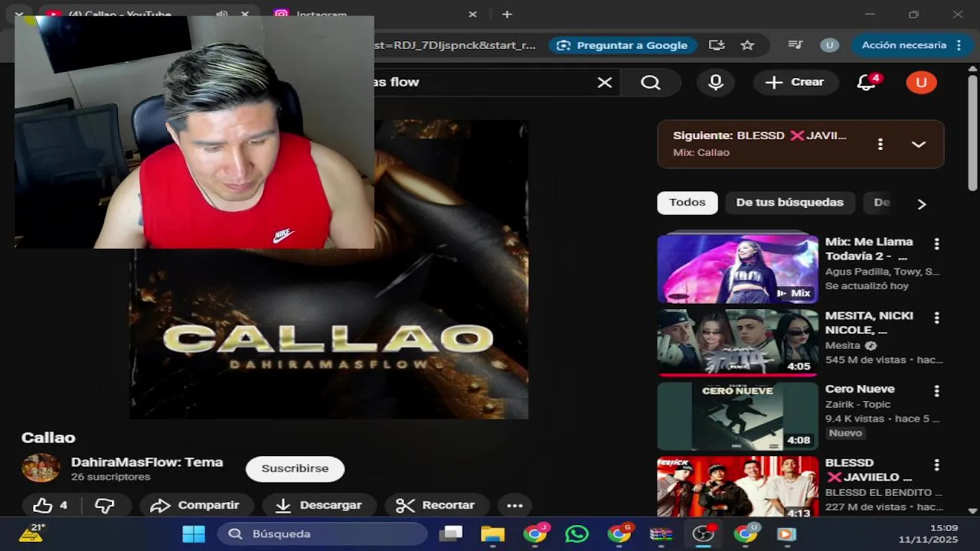Click the address bar URL field
Screen dimensions: 980x551
point(456,45)
